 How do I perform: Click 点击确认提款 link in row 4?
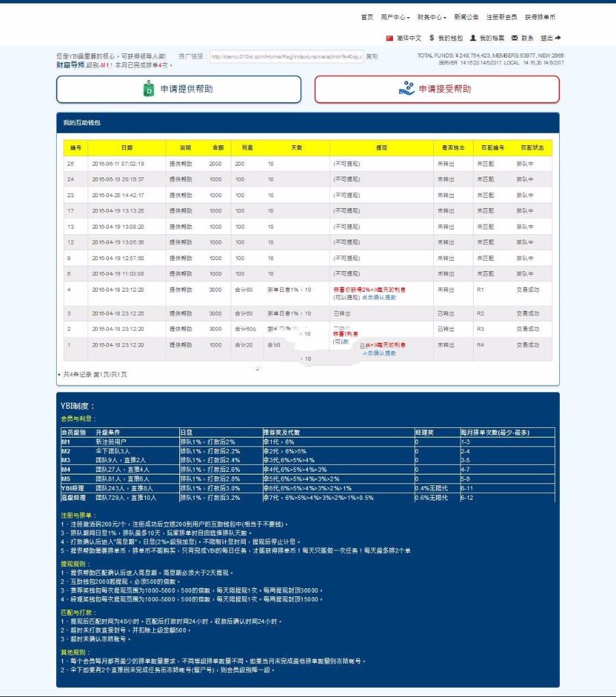click(378, 297)
